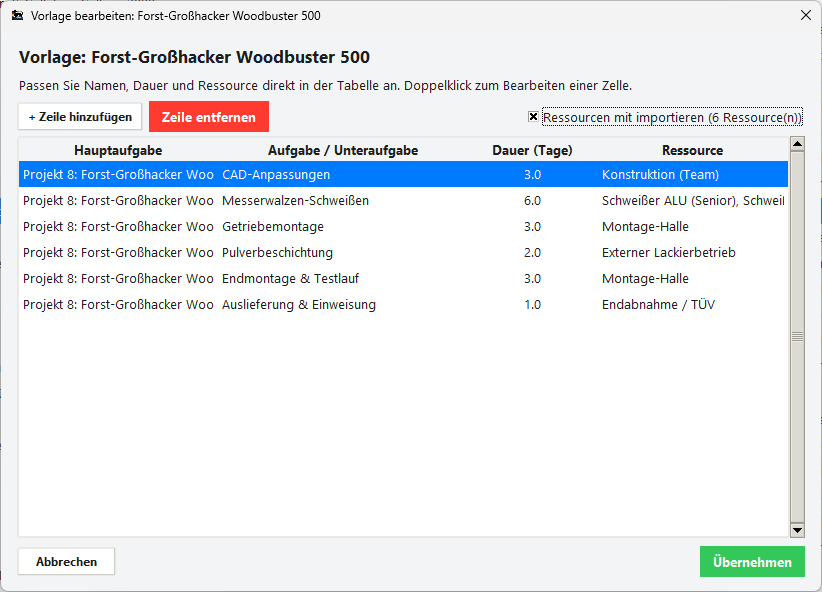
Task: Sort by the 'Hauptaufgabe' column header
Action: click(x=118, y=150)
